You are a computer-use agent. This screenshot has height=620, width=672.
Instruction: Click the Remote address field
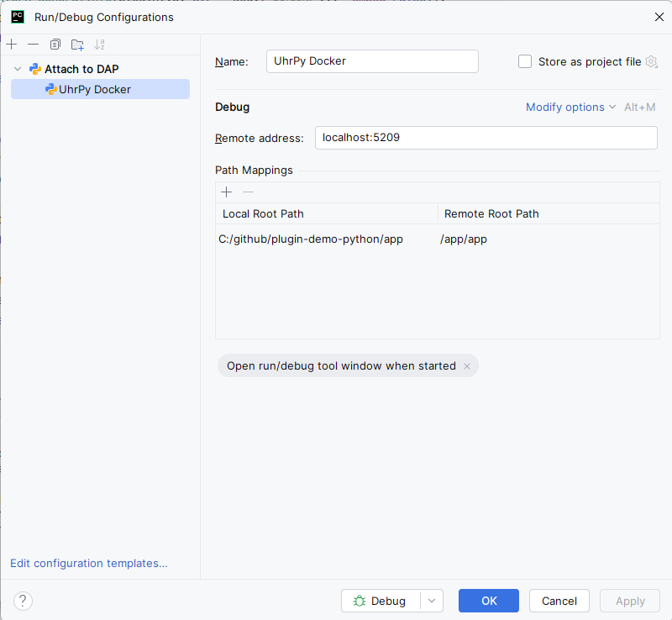click(x=486, y=138)
